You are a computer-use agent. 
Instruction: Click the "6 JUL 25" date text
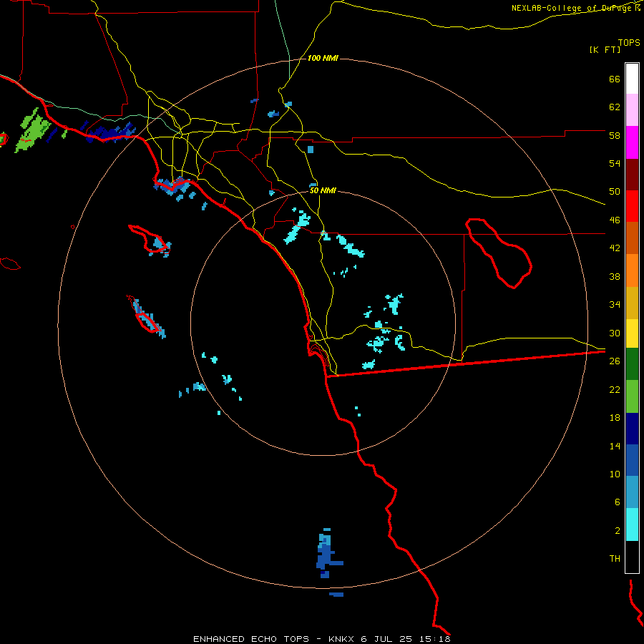[x=387, y=639]
